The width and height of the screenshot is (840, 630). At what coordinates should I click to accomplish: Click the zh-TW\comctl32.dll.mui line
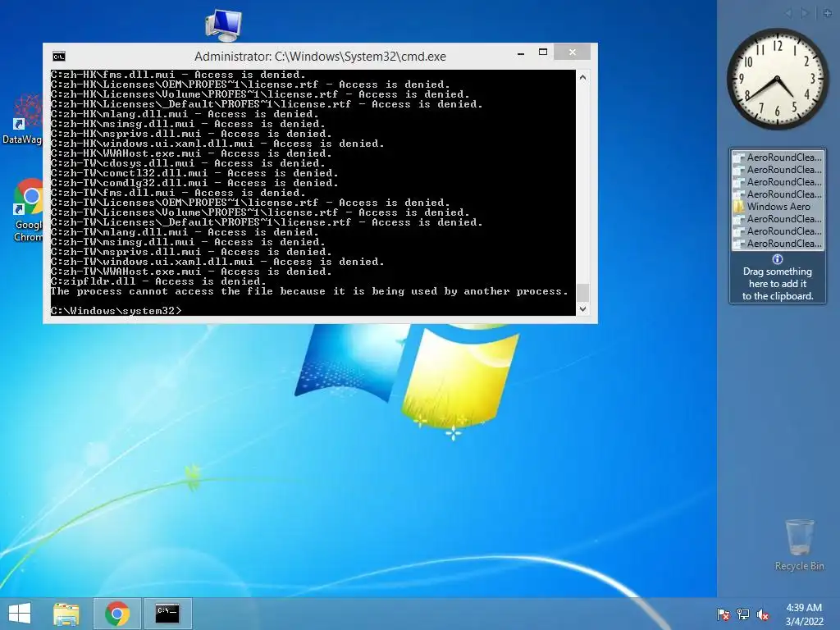point(194,173)
